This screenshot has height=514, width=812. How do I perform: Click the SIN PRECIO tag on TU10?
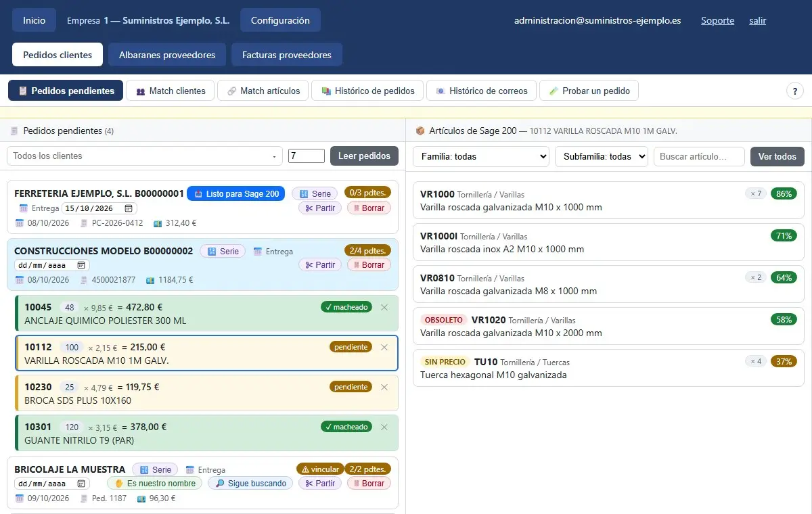coord(444,362)
